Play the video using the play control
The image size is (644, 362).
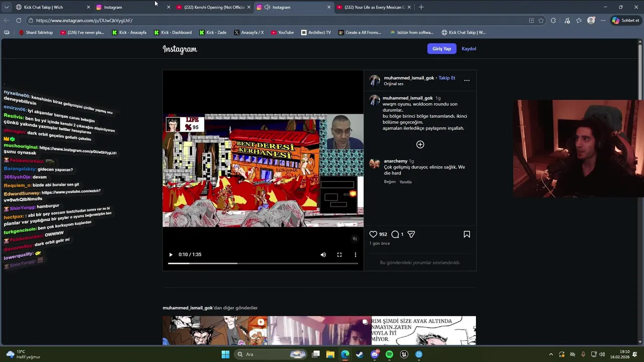coord(171,255)
